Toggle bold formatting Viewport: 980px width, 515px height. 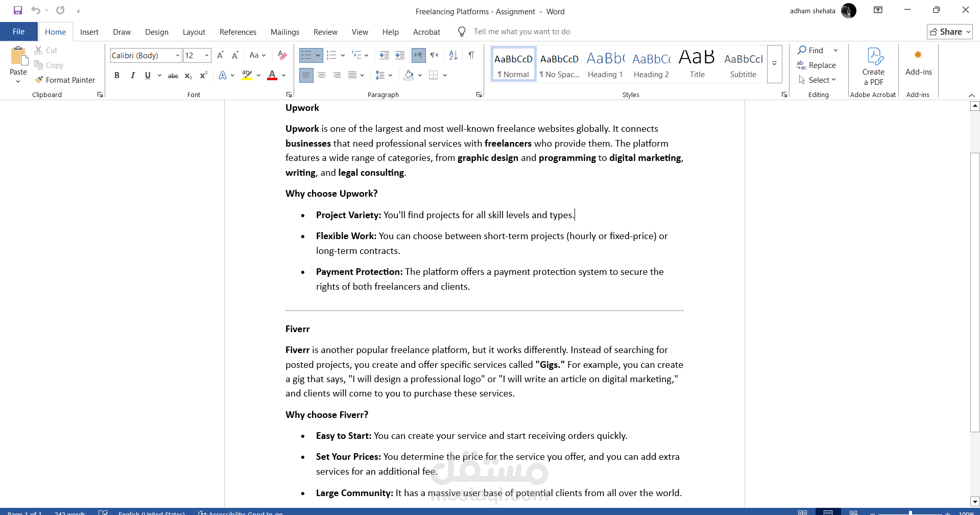coord(117,75)
